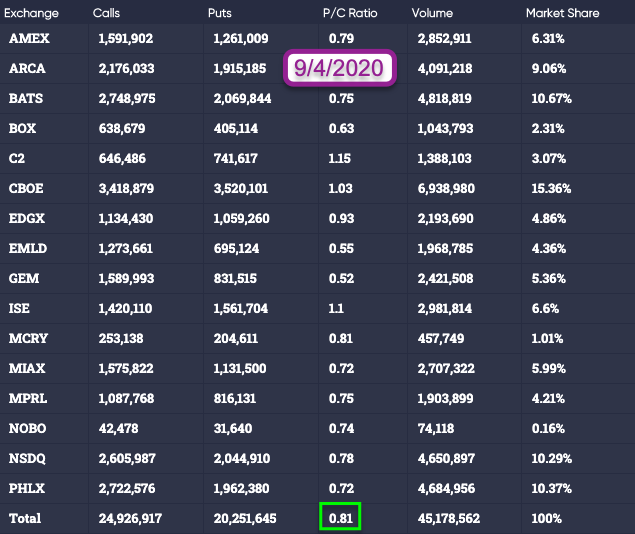
Task: Select the total calls 24,926,917 cell
Action: 129,518
